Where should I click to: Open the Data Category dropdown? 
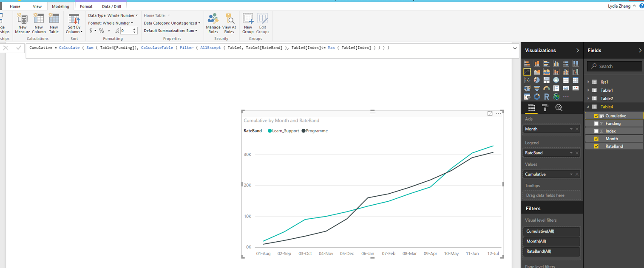pos(172,23)
